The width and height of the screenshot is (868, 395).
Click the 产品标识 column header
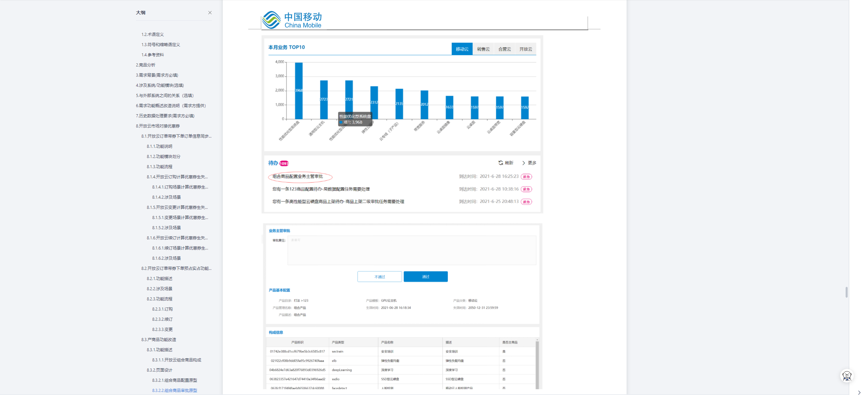(297, 342)
